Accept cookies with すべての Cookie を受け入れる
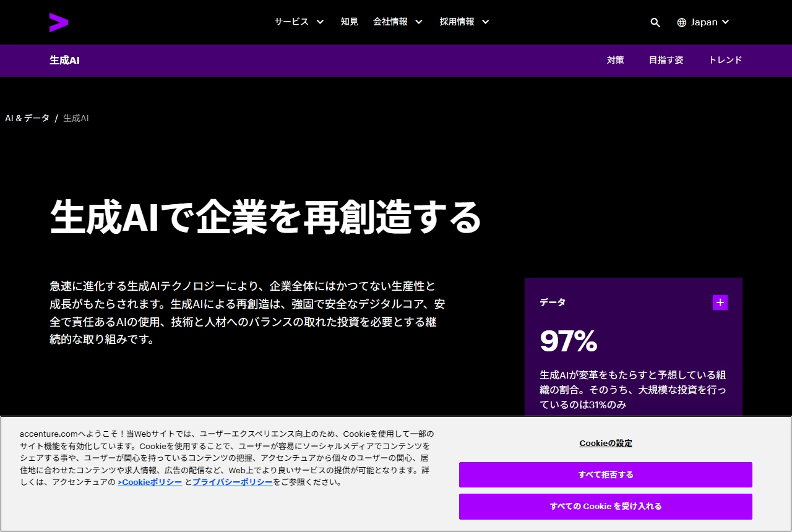 click(606, 507)
